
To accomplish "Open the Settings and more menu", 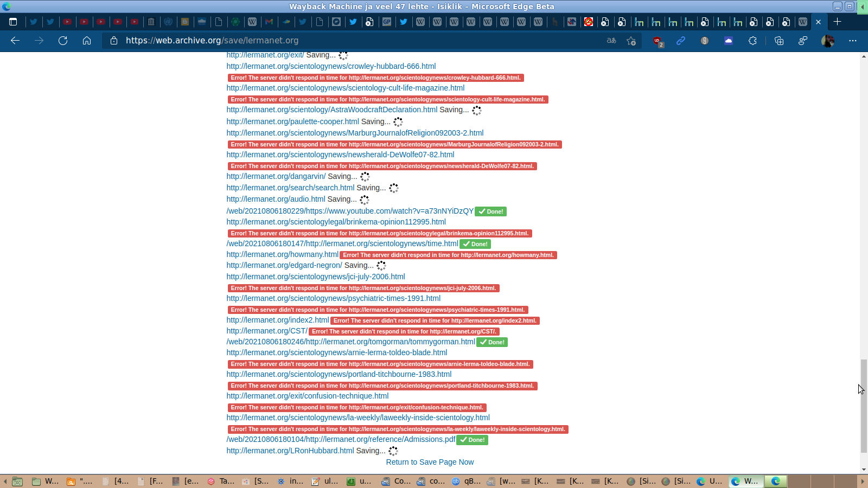I will (x=853, y=41).
